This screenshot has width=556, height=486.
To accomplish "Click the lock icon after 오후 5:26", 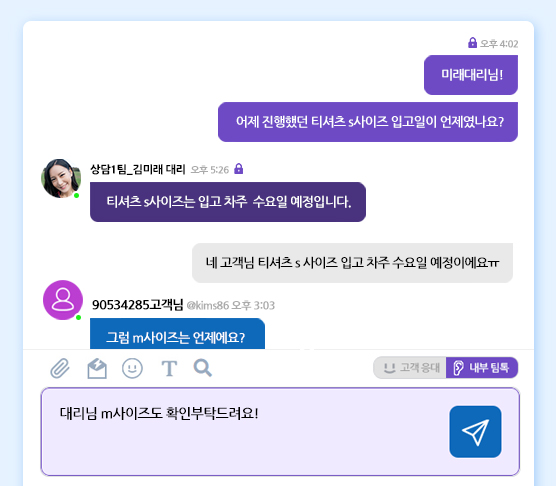I will click(239, 168).
